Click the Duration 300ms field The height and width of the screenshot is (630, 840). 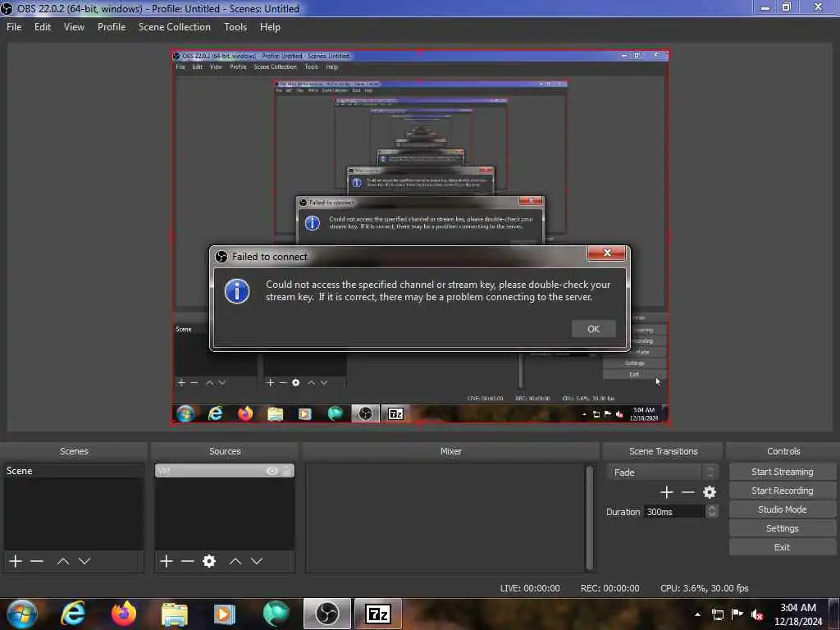(x=674, y=512)
